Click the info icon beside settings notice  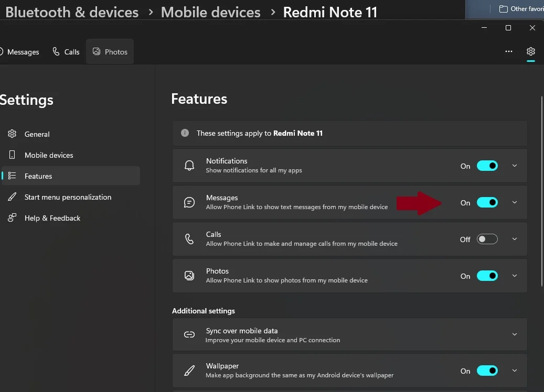(185, 133)
